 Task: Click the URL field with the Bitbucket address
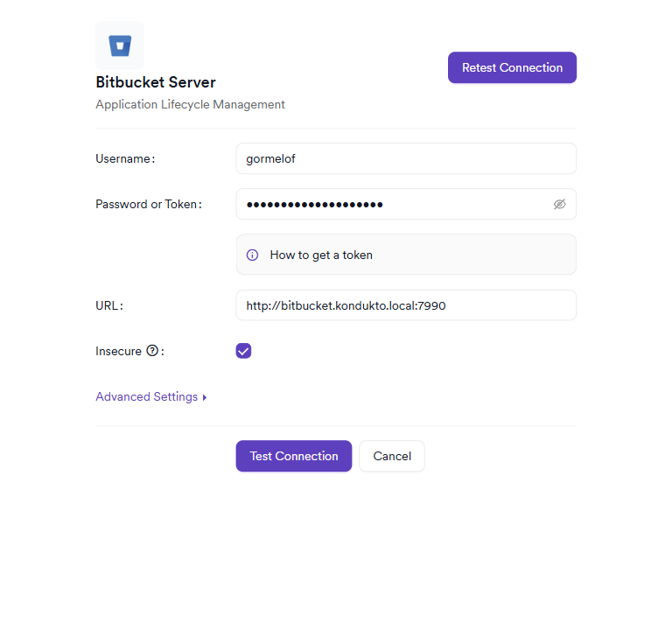pyautogui.click(x=406, y=305)
